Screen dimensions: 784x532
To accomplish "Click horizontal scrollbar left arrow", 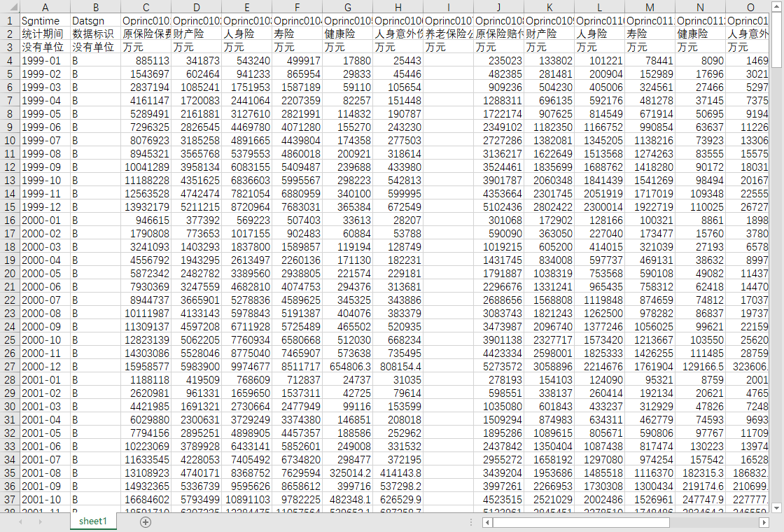I will coord(487,522).
